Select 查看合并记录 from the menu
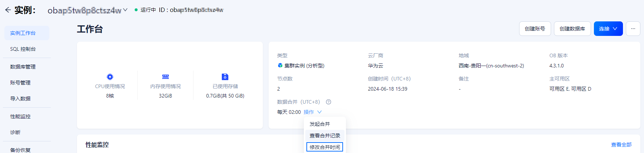 [x=325, y=136]
